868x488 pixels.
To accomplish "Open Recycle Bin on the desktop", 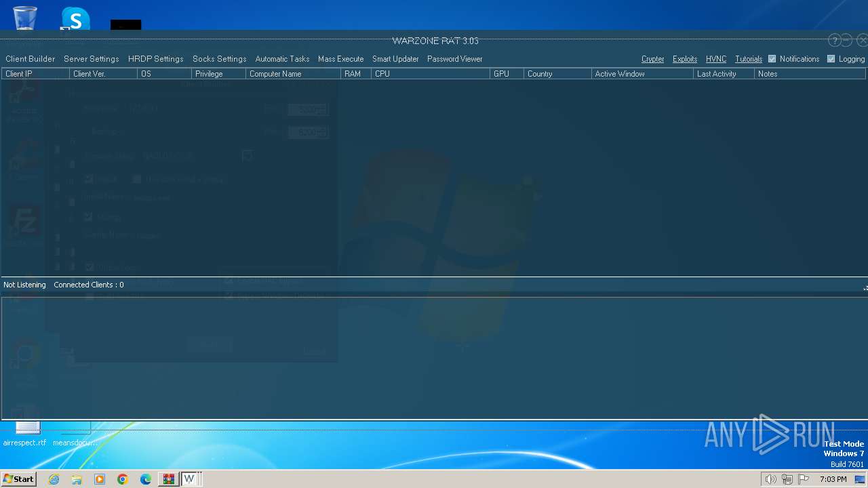I will point(25,18).
